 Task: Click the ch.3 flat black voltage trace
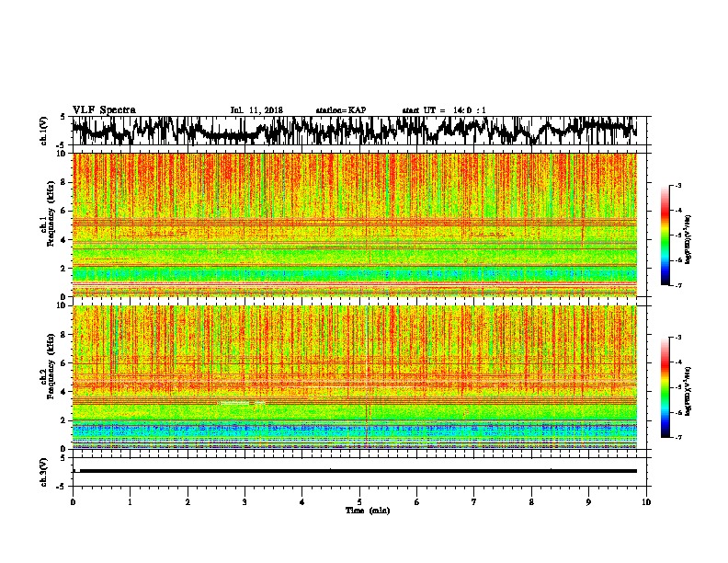358,471
